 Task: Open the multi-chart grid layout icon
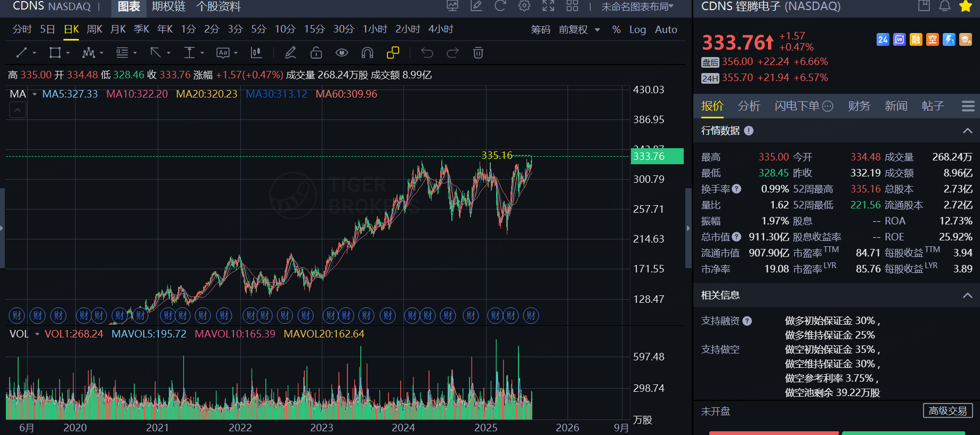coord(572,6)
